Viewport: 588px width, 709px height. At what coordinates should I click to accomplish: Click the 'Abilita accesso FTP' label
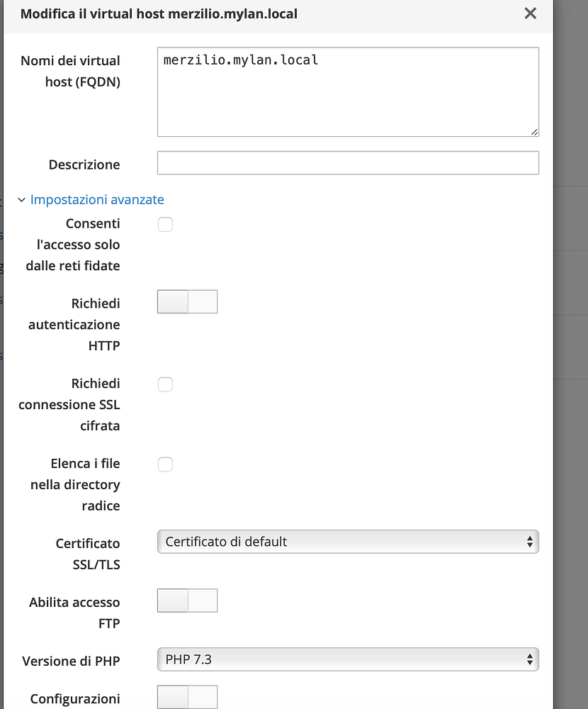click(x=74, y=613)
